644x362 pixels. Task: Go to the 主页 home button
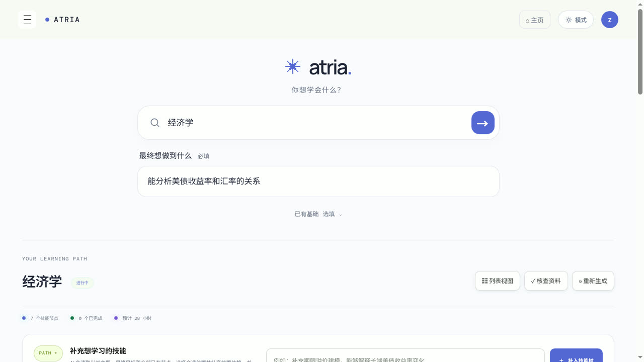[535, 20]
